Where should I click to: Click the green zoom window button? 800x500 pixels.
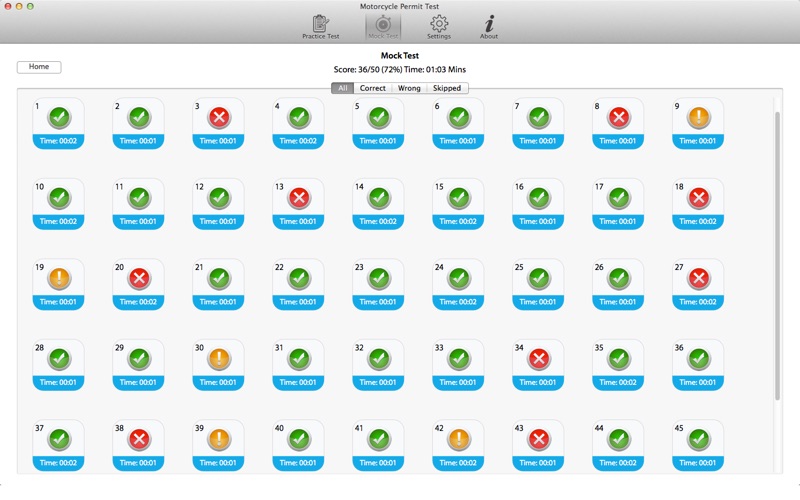click(x=30, y=6)
